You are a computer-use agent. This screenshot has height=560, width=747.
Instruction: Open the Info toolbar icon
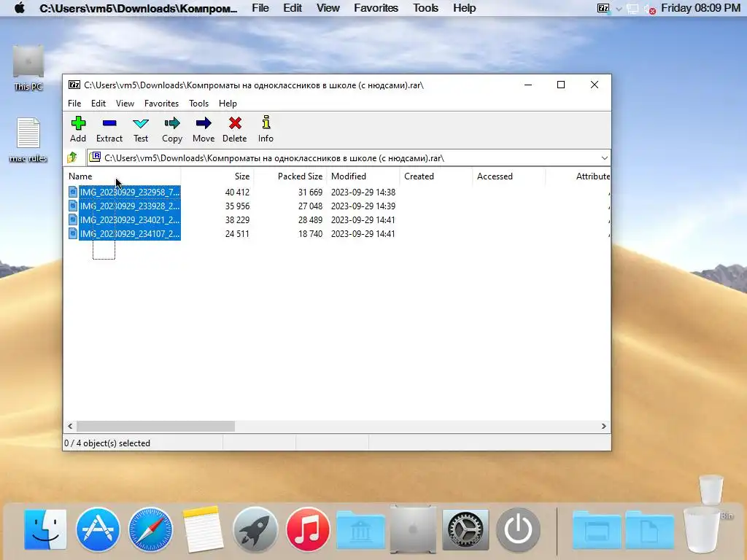(266, 122)
